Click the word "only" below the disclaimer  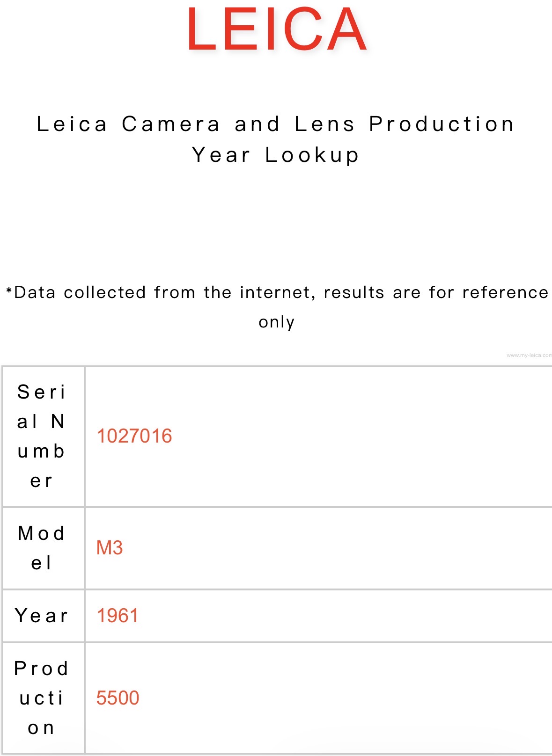tap(276, 322)
